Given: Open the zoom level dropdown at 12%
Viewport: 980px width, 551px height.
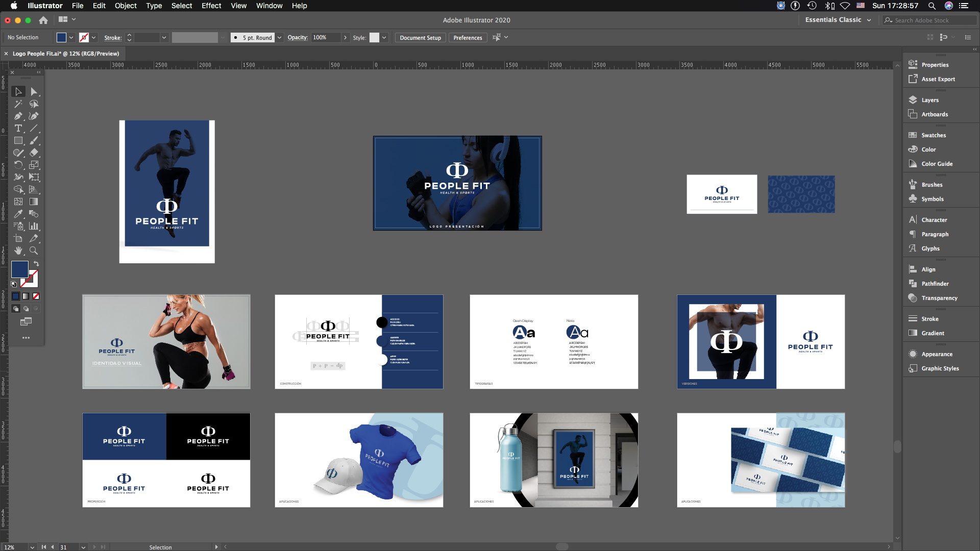Looking at the screenshot, I should coord(32,547).
